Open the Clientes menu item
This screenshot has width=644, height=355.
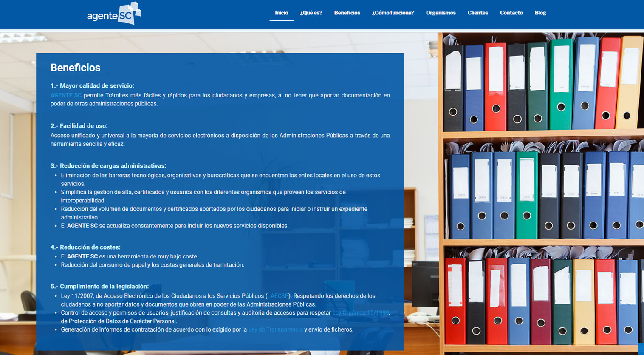coord(478,13)
